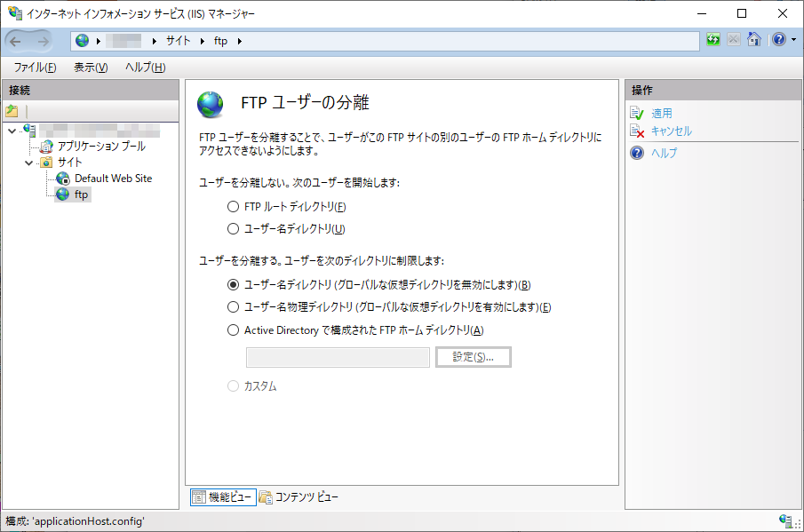Open dropdown arrow before サイト in breadcrumb
Screen dimensions: 804x532
coord(154,41)
